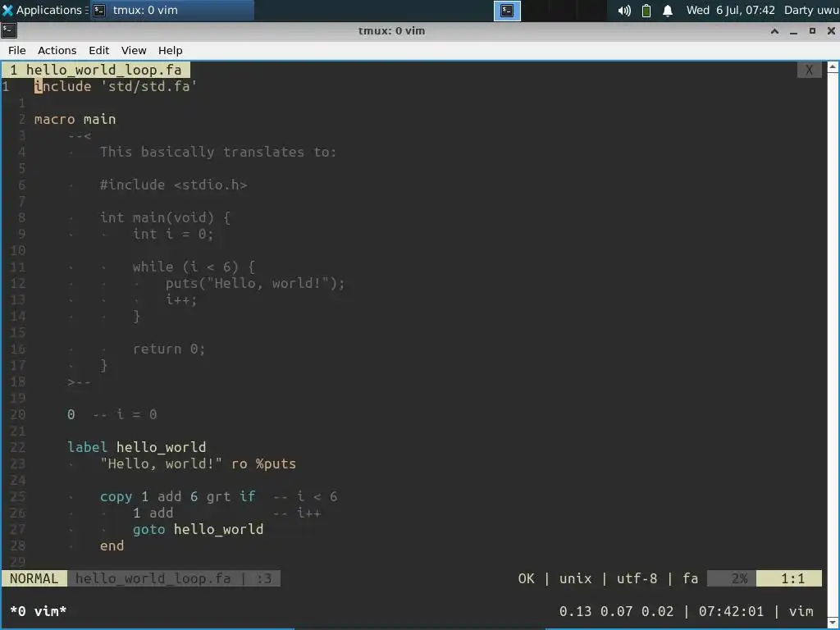
Task: Open the volume speaker icon
Action: [624, 11]
